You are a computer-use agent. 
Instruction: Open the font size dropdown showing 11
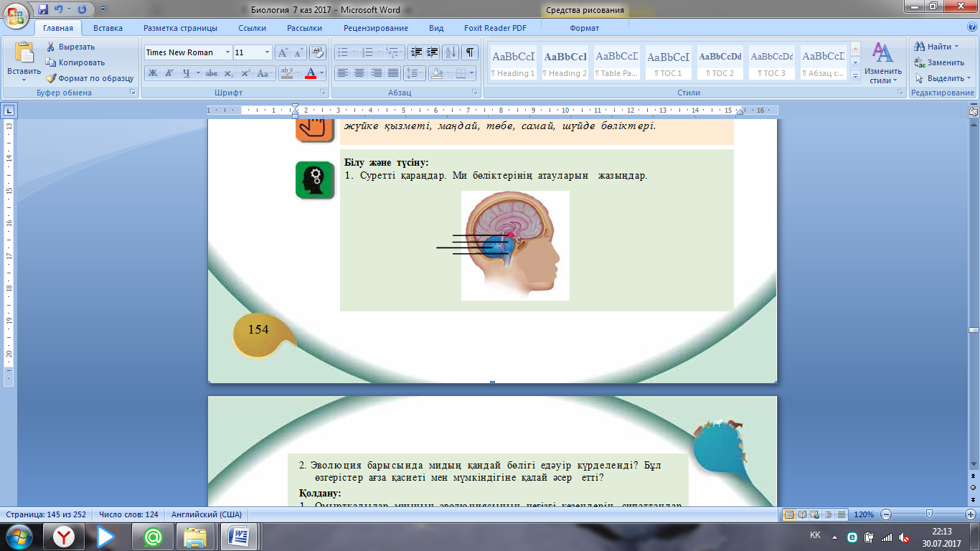(x=268, y=52)
